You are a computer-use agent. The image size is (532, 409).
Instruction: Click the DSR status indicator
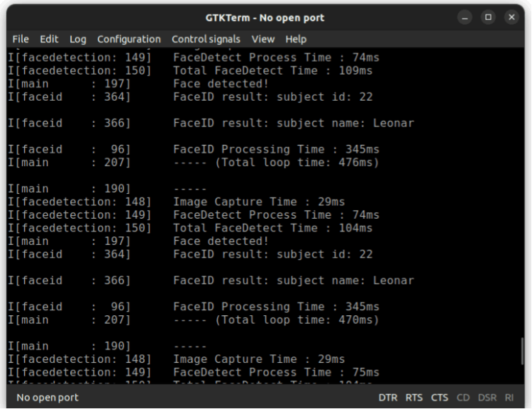(487, 398)
